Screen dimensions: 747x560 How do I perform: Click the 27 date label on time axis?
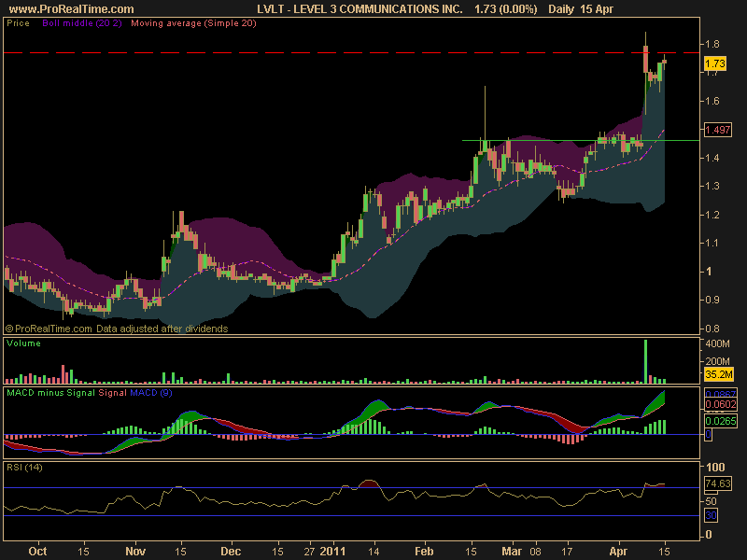[x=310, y=552]
